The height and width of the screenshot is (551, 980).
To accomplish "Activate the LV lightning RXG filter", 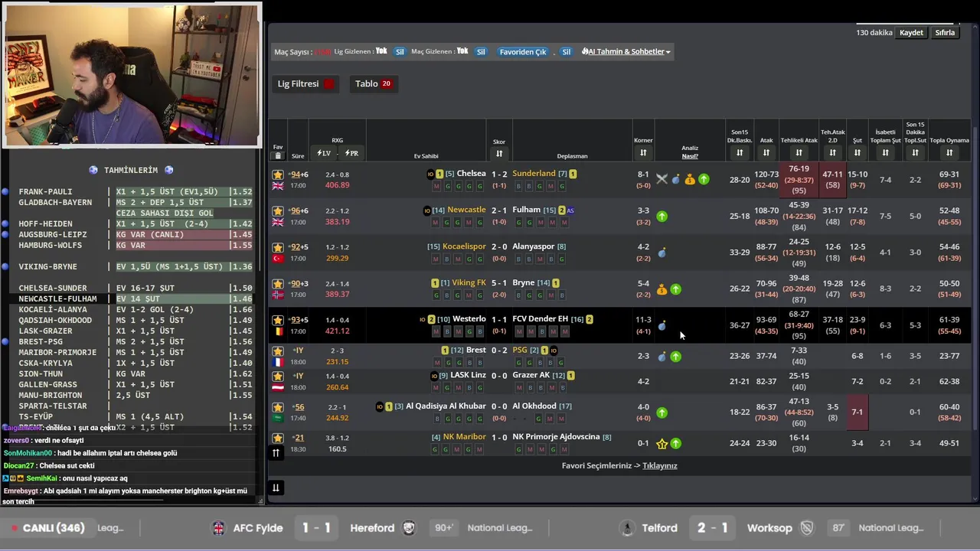I will pyautogui.click(x=324, y=153).
